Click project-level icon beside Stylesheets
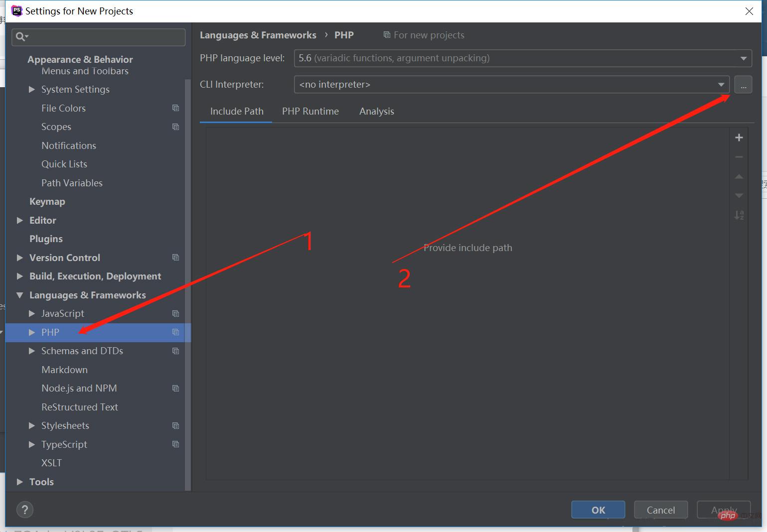 click(175, 426)
